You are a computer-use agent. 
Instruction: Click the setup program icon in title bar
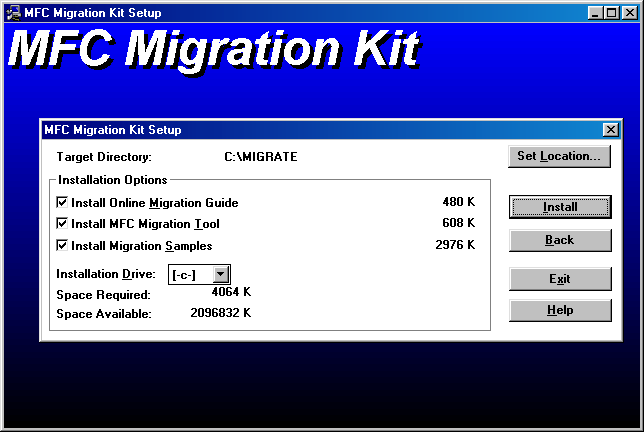pos(14,13)
